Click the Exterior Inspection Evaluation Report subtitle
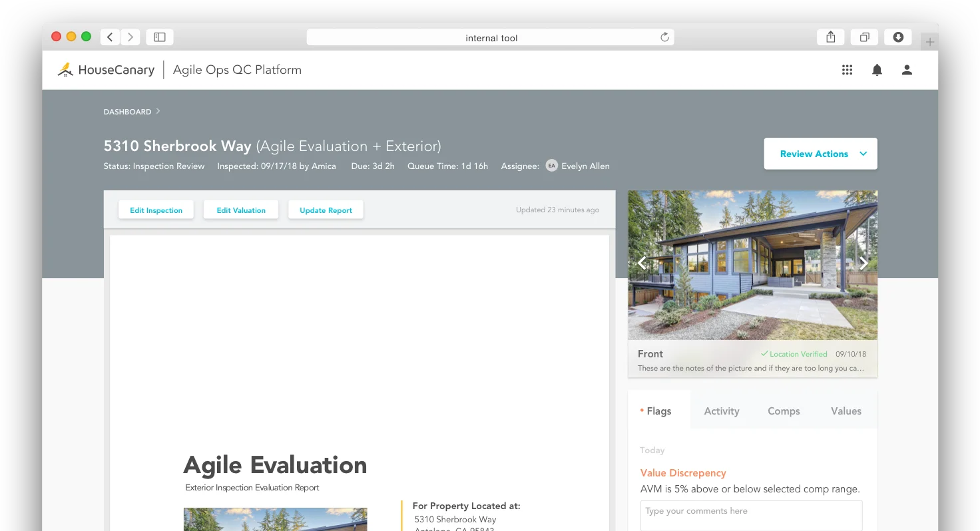980x531 pixels. [252, 488]
